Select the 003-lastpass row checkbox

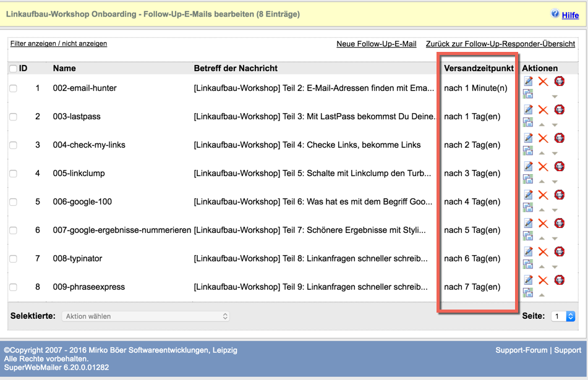(x=13, y=117)
